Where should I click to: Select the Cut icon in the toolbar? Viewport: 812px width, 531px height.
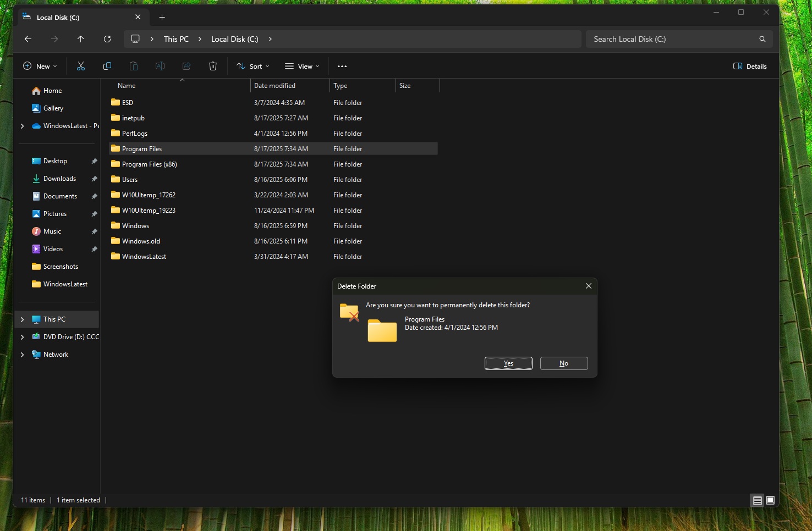pos(80,66)
